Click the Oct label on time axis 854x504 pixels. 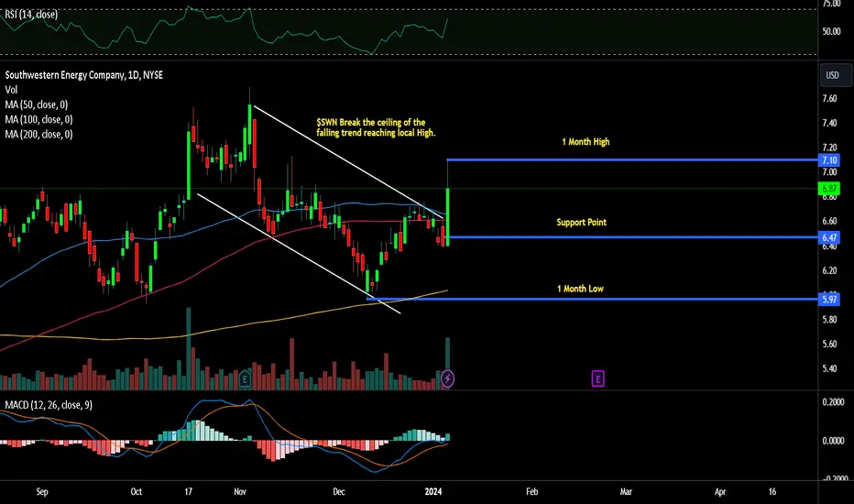pos(137,491)
